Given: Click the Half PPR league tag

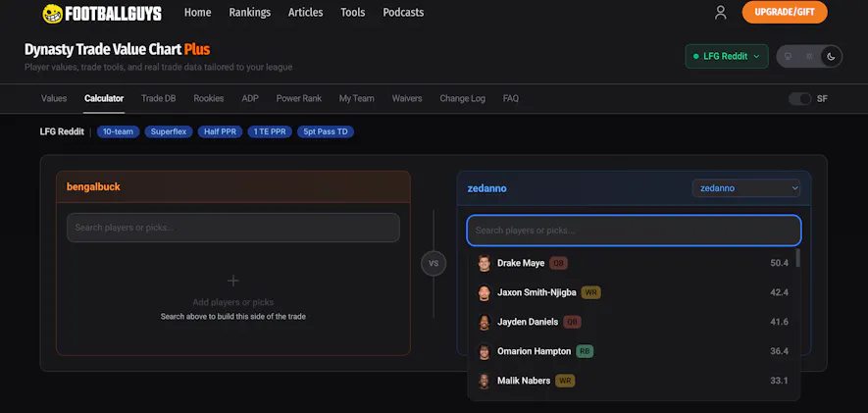Looking at the screenshot, I should tap(221, 131).
